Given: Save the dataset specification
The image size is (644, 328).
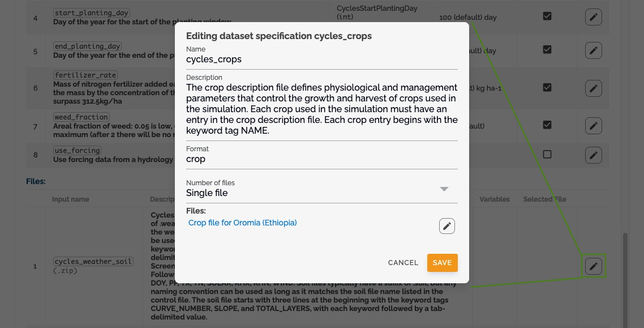Looking at the screenshot, I should coord(443,263).
